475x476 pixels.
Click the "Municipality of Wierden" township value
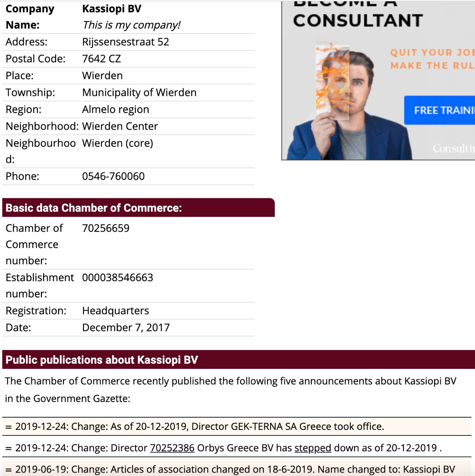[x=139, y=93]
